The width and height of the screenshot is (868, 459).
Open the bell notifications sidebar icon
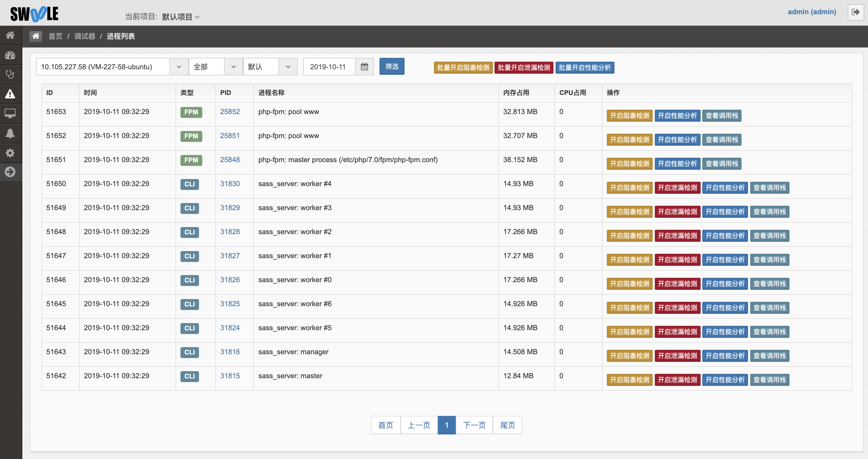10,133
